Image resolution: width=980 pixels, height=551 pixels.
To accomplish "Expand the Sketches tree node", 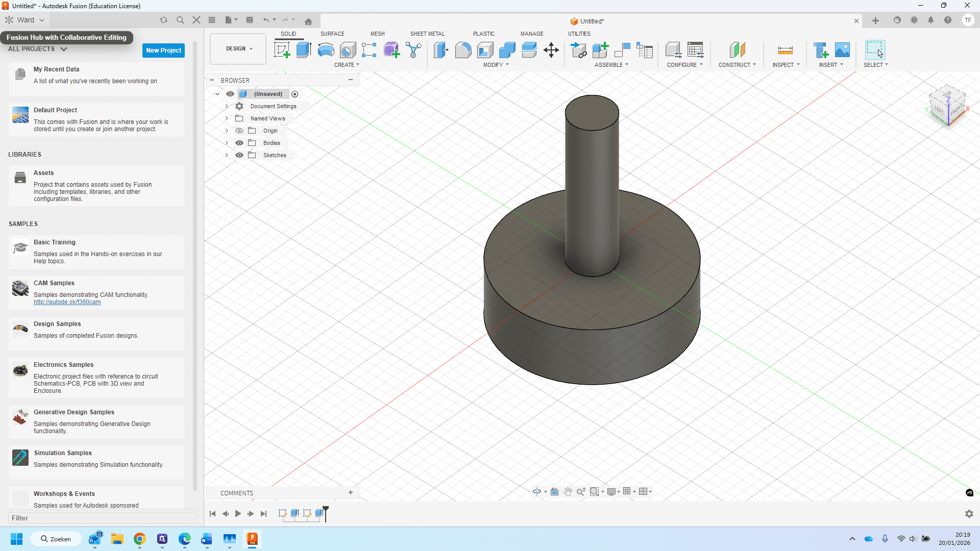I will 227,155.
